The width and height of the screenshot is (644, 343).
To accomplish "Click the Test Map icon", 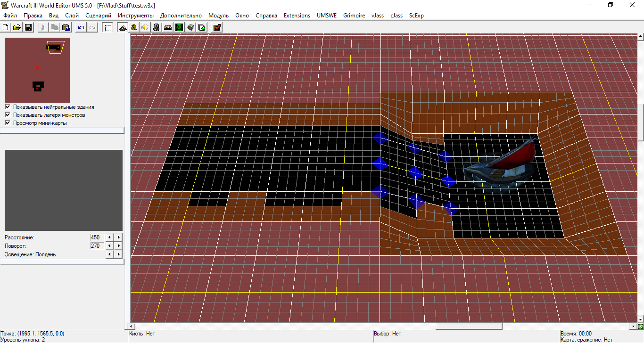I will tap(217, 27).
